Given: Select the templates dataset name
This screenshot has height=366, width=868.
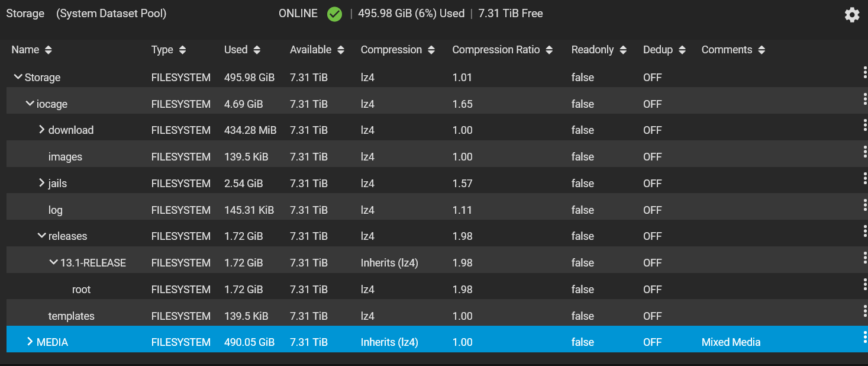Looking at the screenshot, I should pyautogui.click(x=72, y=316).
